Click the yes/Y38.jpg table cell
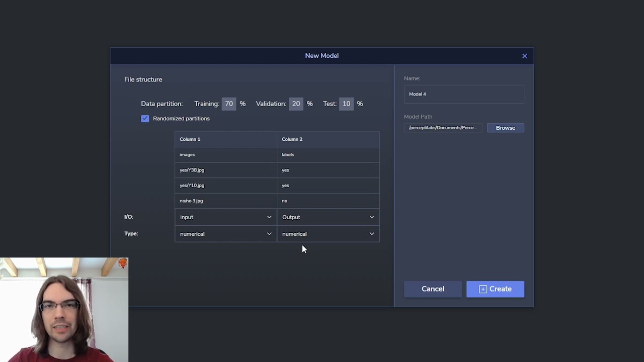Screen dimensions: 644x362 coord(225,170)
